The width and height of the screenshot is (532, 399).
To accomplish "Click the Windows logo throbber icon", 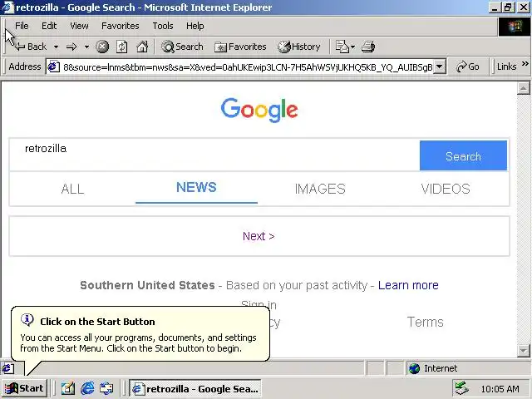I will click(515, 27).
